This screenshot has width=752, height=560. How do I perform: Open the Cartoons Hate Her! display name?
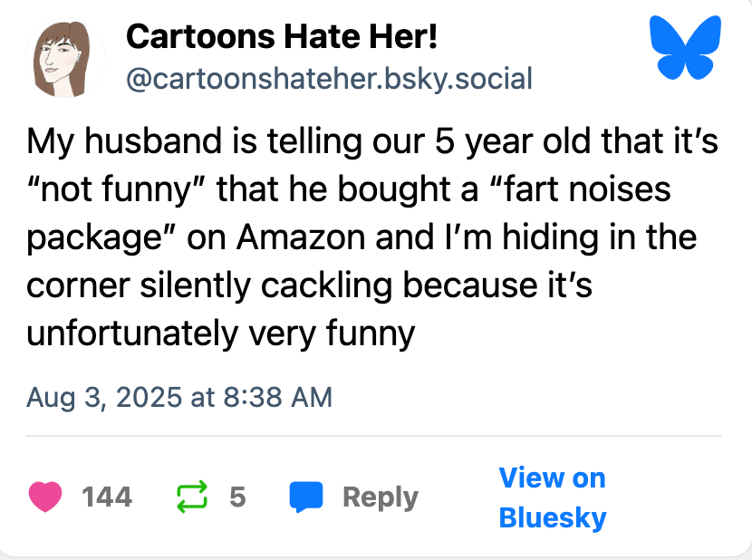click(282, 36)
